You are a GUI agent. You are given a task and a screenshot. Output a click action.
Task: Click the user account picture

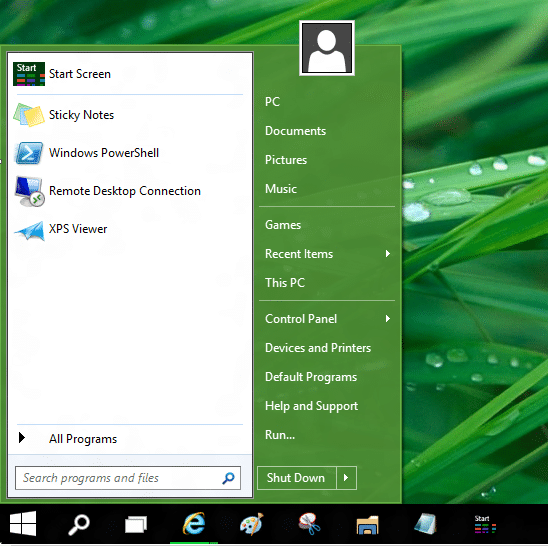pyautogui.click(x=327, y=48)
